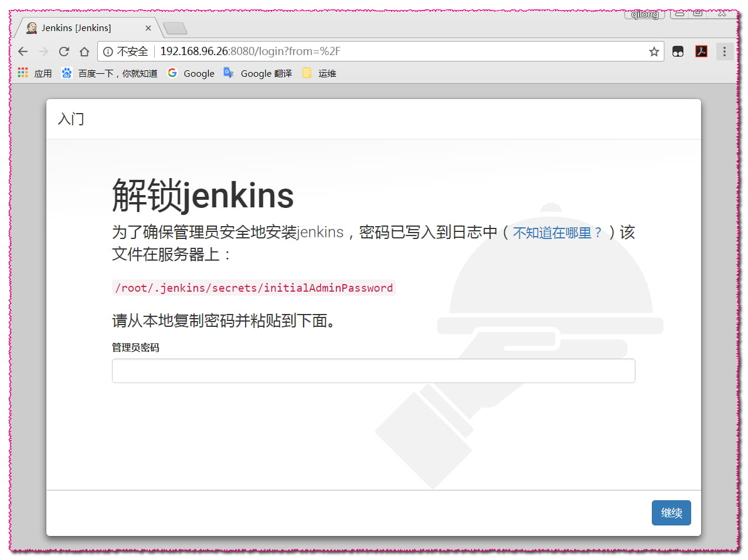This screenshot has width=748, height=560.
Task: Bookmark this page with the star
Action: click(654, 52)
